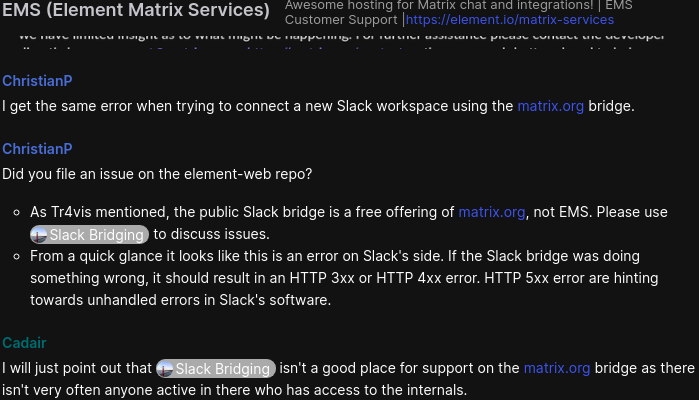The height and width of the screenshot is (400, 699).
Task: Open Slack Bridging room pill in bullet list
Action: [89, 235]
